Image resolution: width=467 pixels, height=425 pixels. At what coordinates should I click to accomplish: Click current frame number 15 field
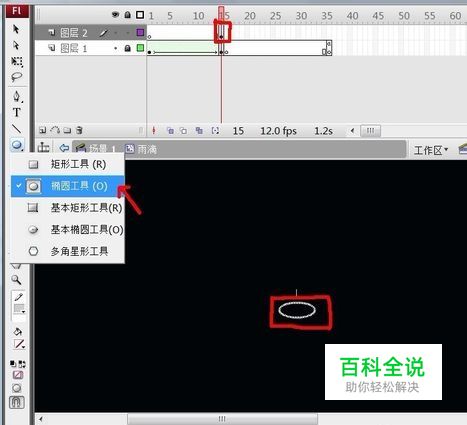tap(238, 131)
